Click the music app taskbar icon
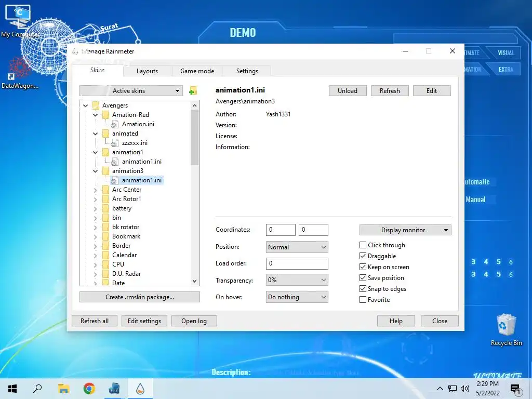The height and width of the screenshot is (399, 532). point(114,389)
